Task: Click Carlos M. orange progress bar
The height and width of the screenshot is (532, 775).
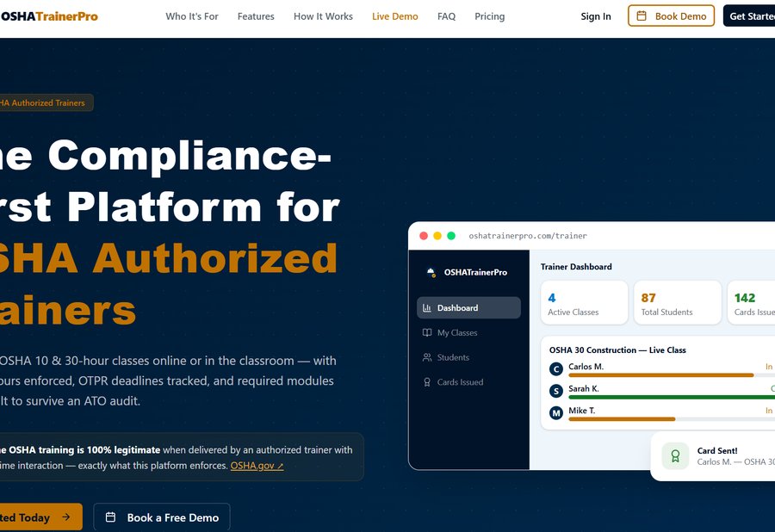Action: (x=660, y=375)
